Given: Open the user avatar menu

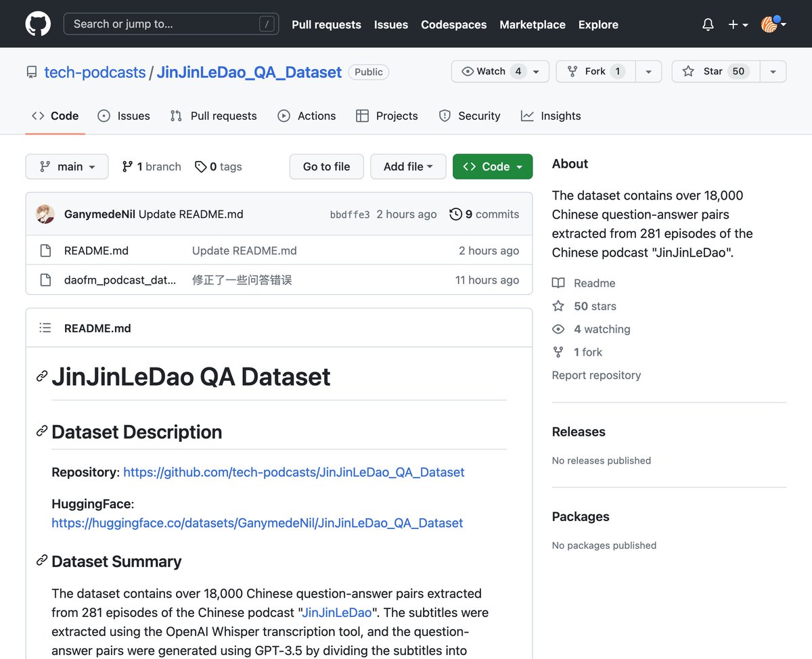Looking at the screenshot, I should coord(773,24).
